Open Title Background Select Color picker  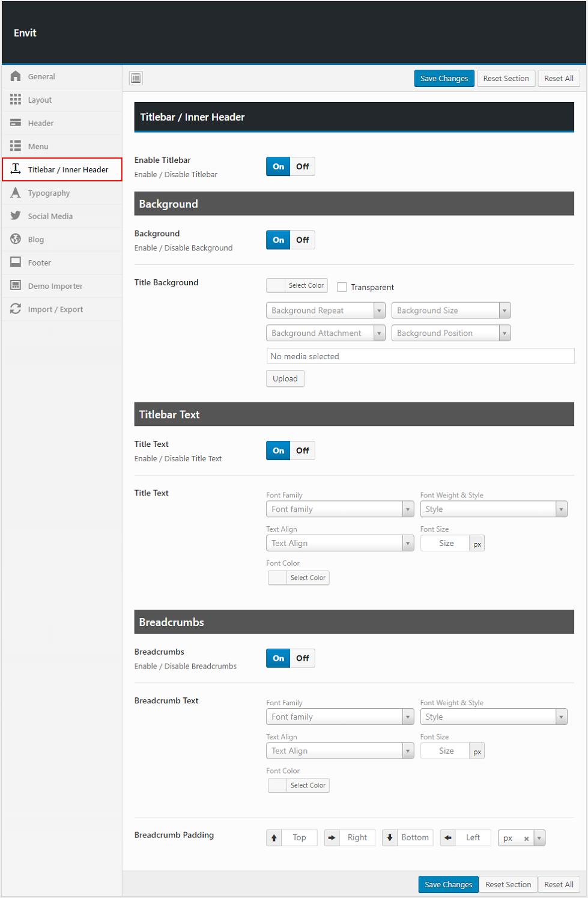(297, 285)
